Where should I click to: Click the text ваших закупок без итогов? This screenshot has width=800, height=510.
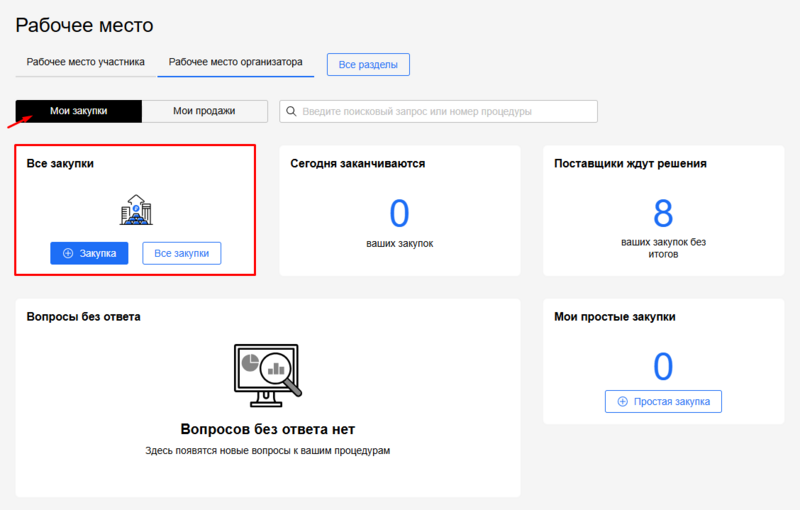point(663,248)
